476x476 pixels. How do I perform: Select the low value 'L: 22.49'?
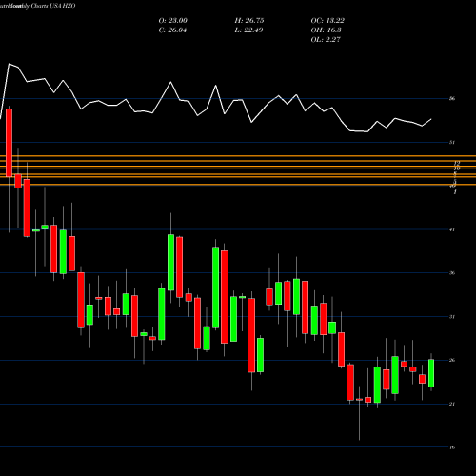pyautogui.click(x=248, y=30)
